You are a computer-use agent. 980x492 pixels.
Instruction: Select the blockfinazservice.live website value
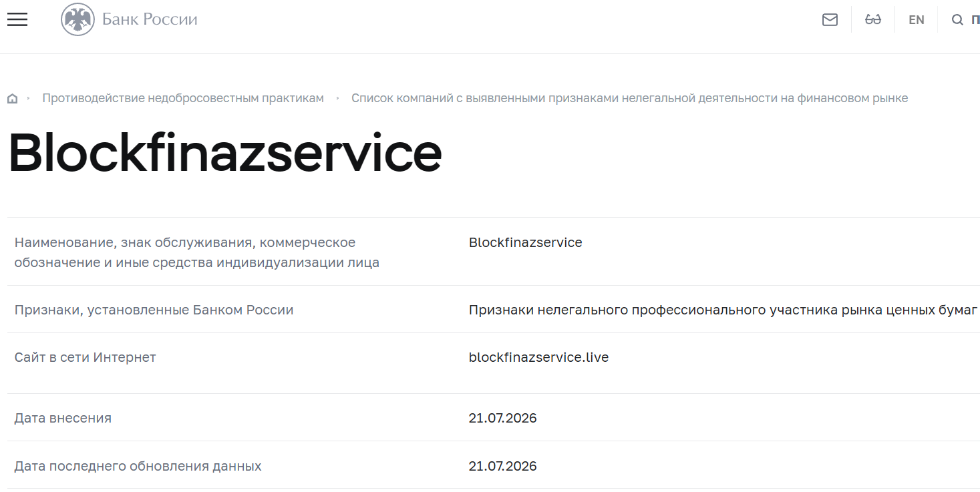pyautogui.click(x=538, y=357)
